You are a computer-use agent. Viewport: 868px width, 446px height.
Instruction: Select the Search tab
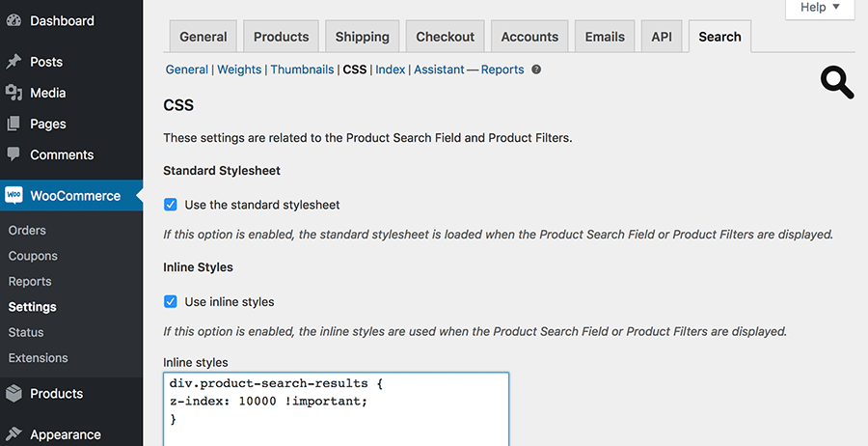click(719, 37)
